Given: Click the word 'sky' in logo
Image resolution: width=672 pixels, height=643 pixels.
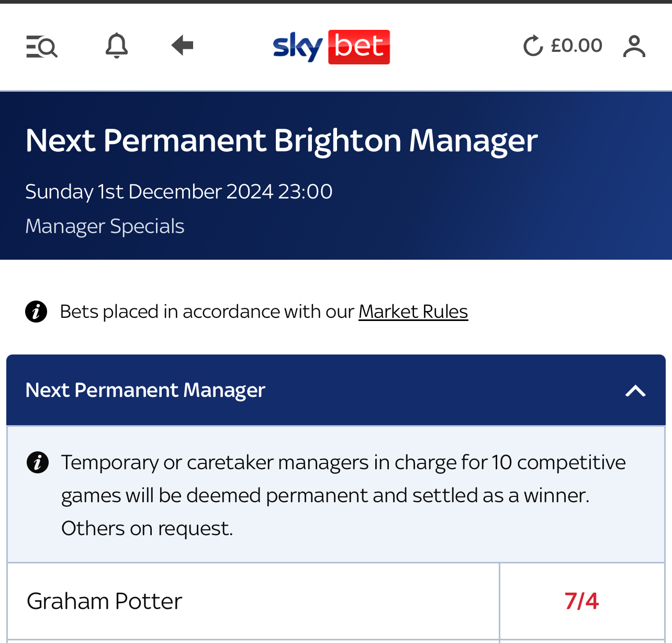Looking at the screenshot, I should click(x=298, y=47).
